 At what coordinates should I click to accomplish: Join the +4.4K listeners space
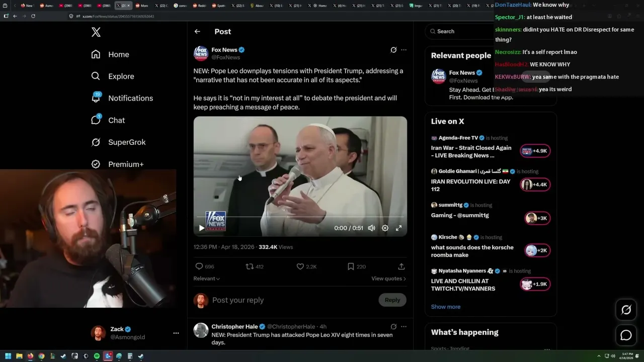(x=535, y=185)
